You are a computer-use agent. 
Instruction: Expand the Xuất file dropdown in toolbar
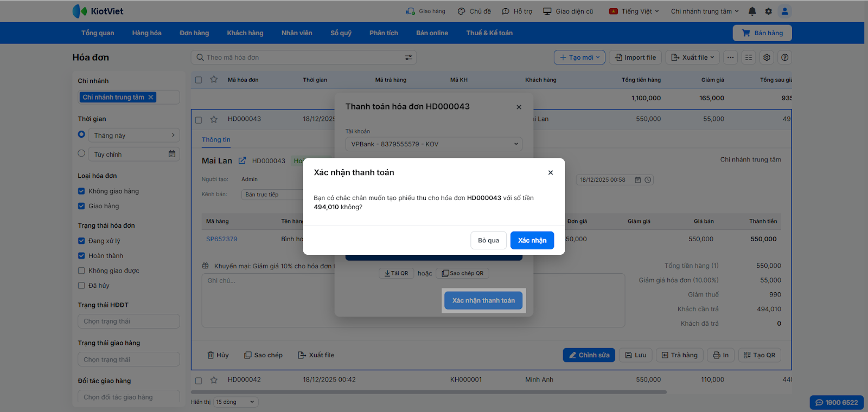click(693, 57)
